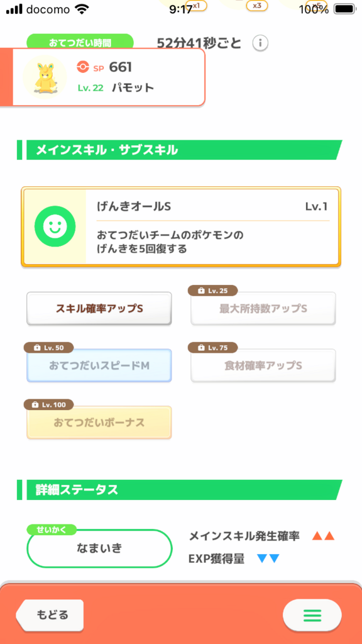The width and height of the screenshot is (362, 644).
Task: Select locked おてつだいスピードM sub skill
Action: (x=99, y=365)
